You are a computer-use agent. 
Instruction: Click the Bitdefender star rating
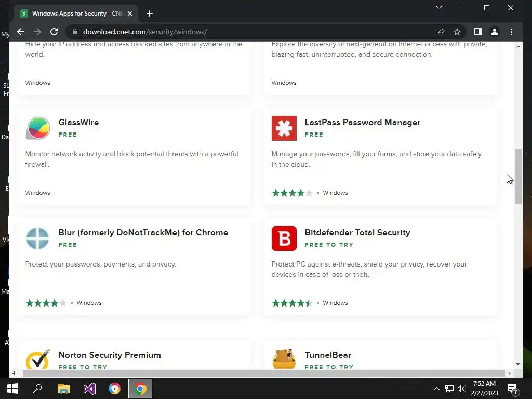292,303
